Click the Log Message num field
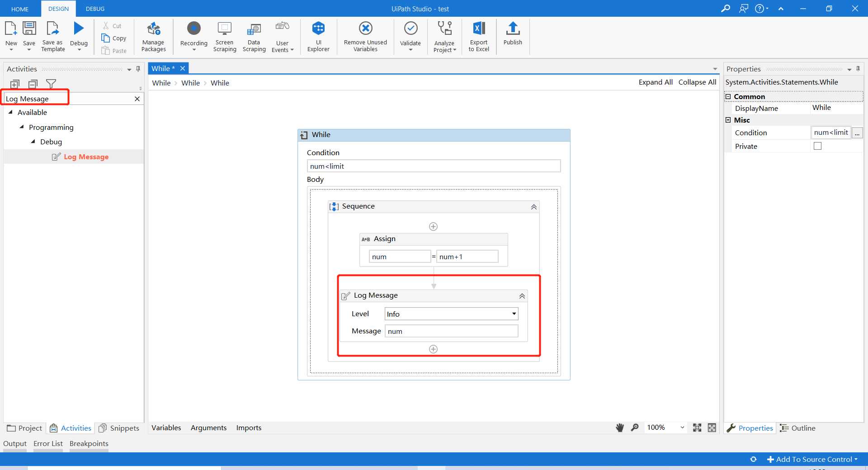The height and width of the screenshot is (470, 868). point(451,331)
